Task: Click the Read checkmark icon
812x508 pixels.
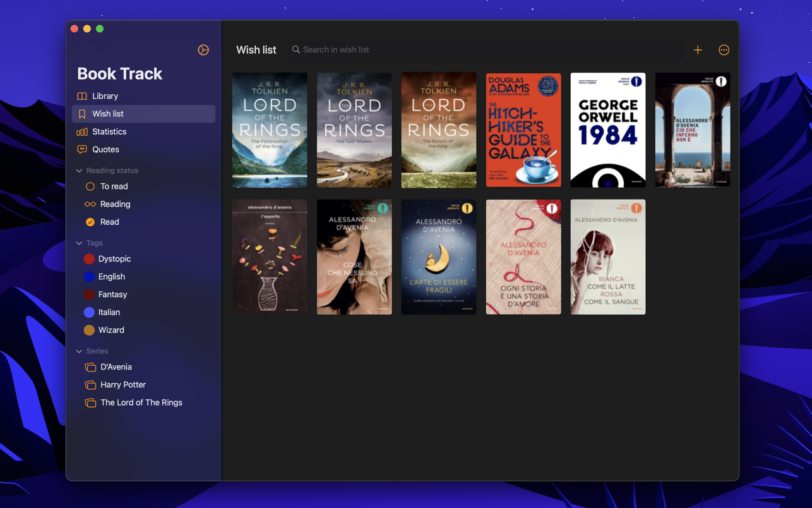Action: coord(90,222)
